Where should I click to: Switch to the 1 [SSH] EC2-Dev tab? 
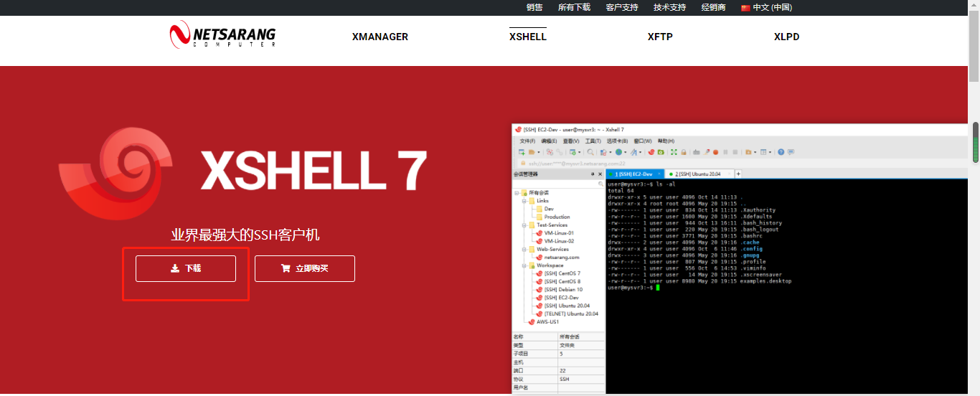[x=635, y=174]
